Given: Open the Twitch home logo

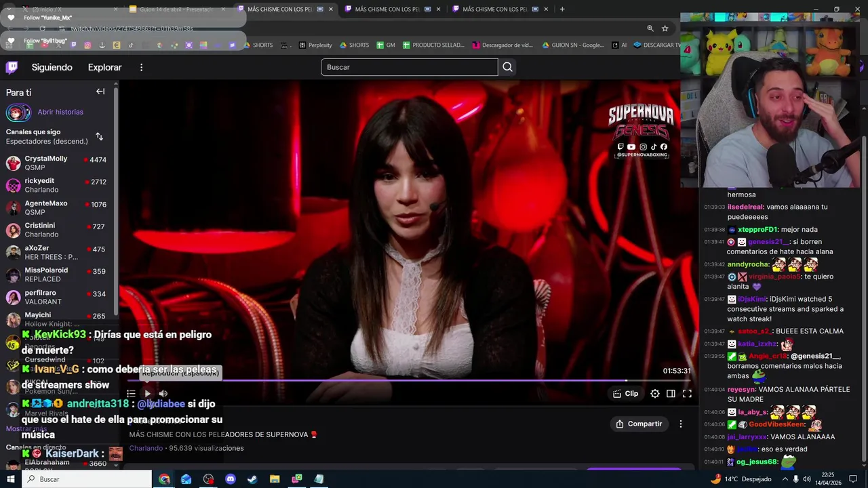Looking at the screenshot, I should click(12, 67).
